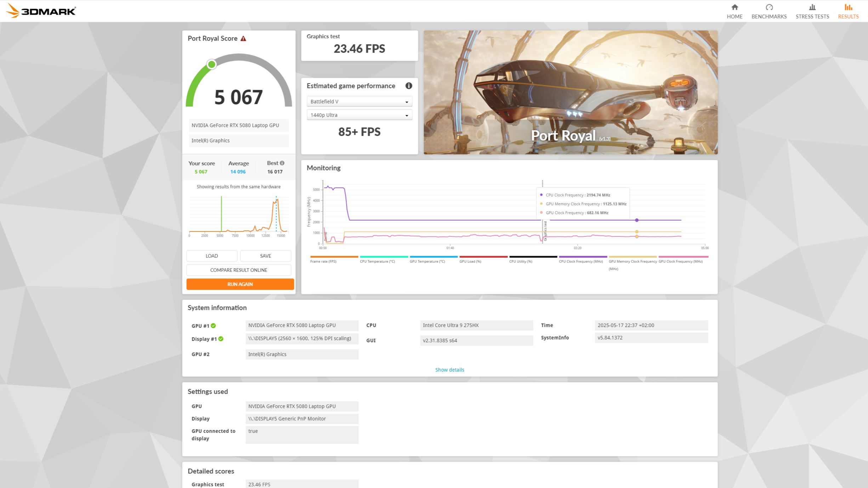Open the Battlefield V game dropdown

(x=359, y=102)
